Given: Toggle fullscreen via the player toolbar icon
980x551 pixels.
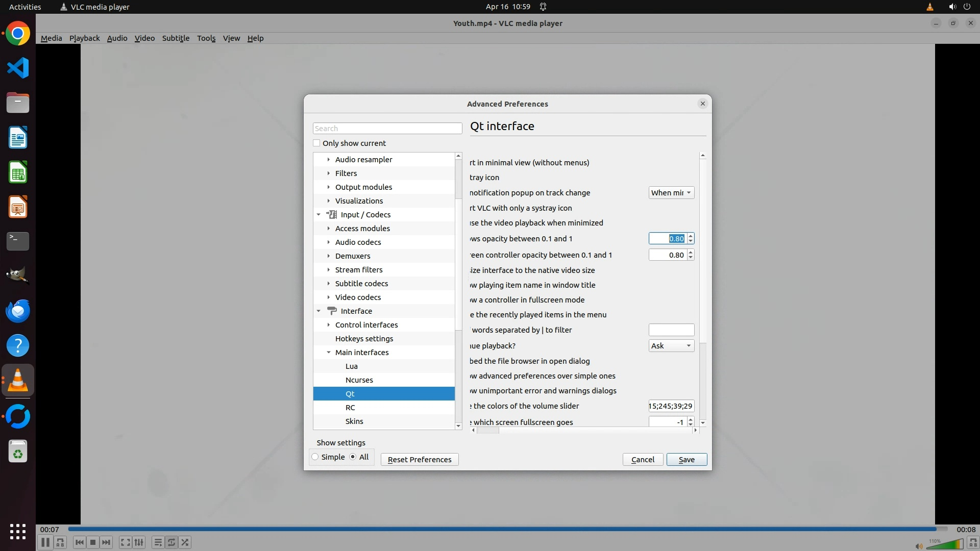Looking at the screenshot, I should pyautogui.click(x=125, y=542).
